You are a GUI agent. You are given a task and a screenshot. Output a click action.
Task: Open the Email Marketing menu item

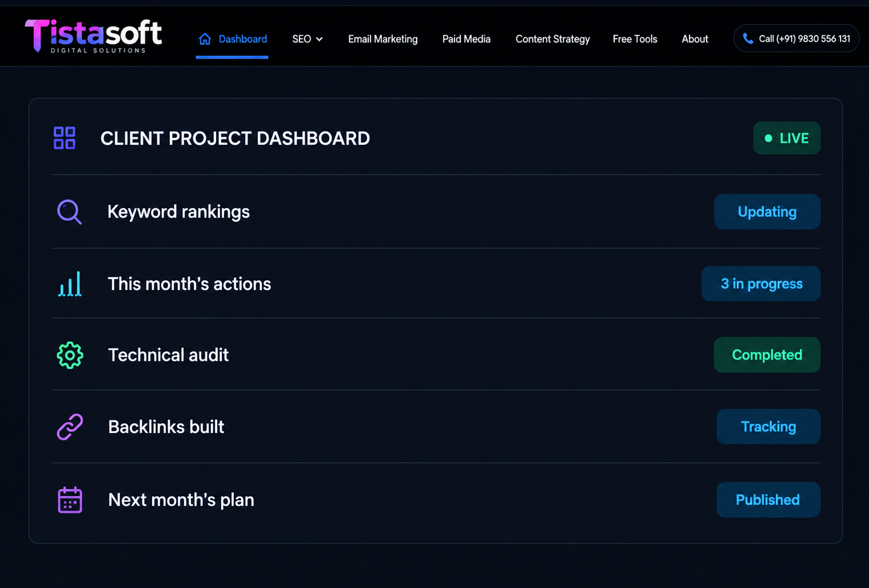point(383,39)
